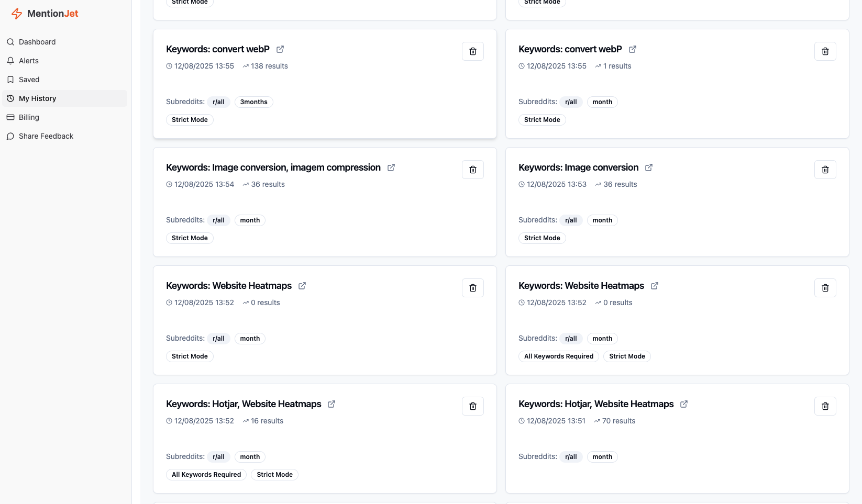Viewport: 862px width, 504px height.
Task: Open external link for convert webP 1 results
Action: tap(633, 49)
